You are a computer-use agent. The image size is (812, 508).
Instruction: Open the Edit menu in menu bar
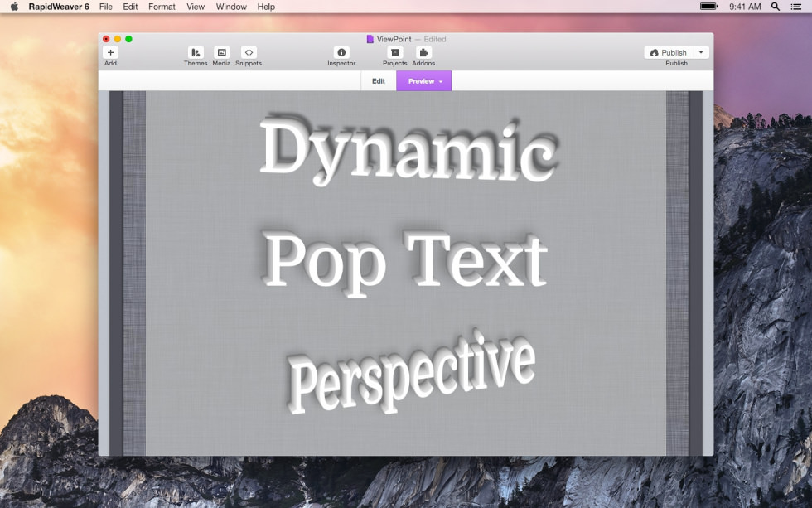coord(131,7)
